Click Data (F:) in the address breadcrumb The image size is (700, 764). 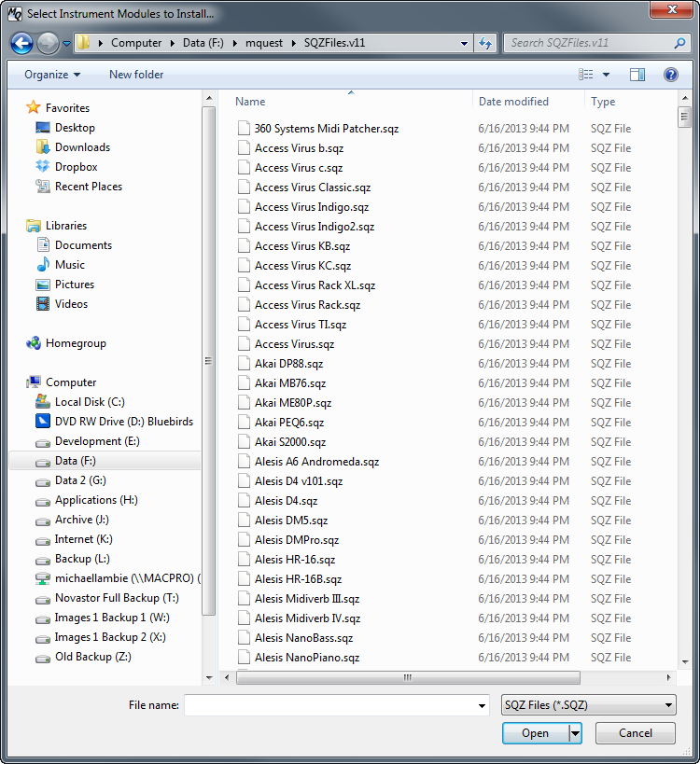coord(203,43)
